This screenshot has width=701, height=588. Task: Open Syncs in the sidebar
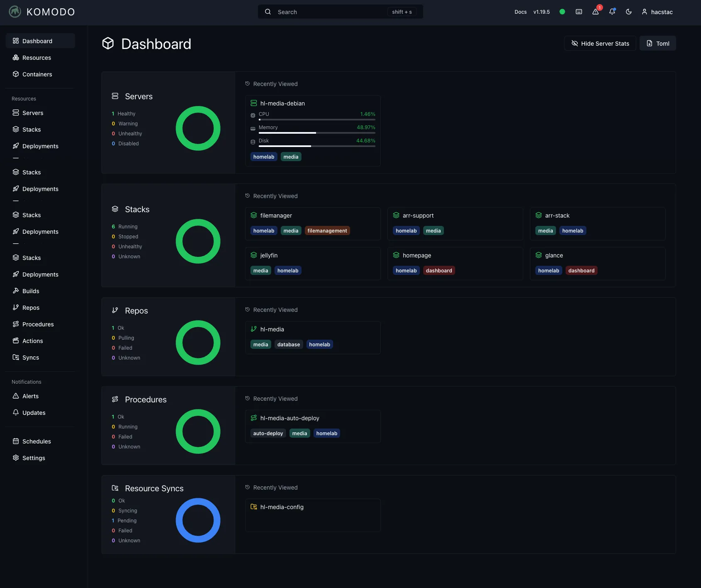31,358
